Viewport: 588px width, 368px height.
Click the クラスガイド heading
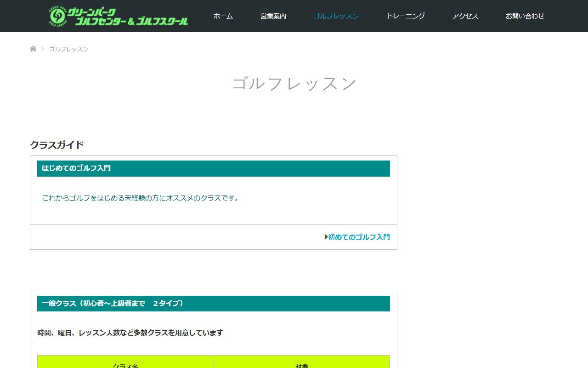point(57,145)
